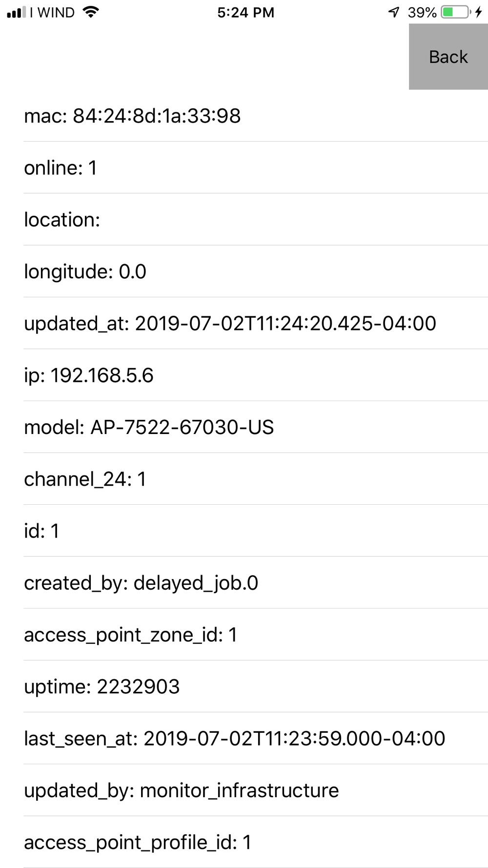
Task: Tap the Wi-Fi signal icon
Action: pyautogui.click(x=91, y=12)
